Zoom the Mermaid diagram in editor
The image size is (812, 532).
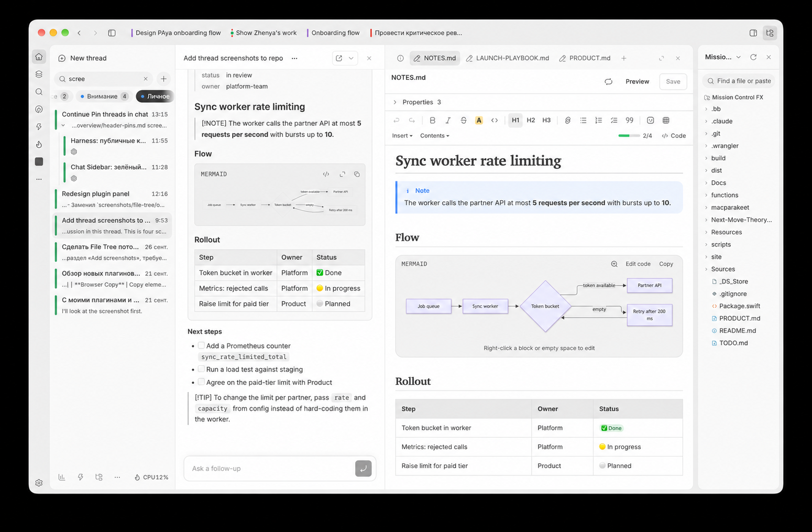coord(614,264)
